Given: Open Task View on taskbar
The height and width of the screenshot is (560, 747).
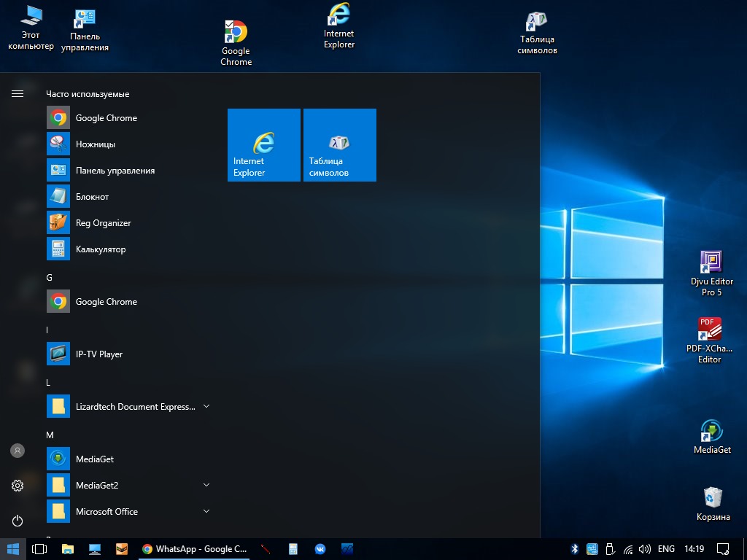Looking at the screenshot, I should coord(39,549).
